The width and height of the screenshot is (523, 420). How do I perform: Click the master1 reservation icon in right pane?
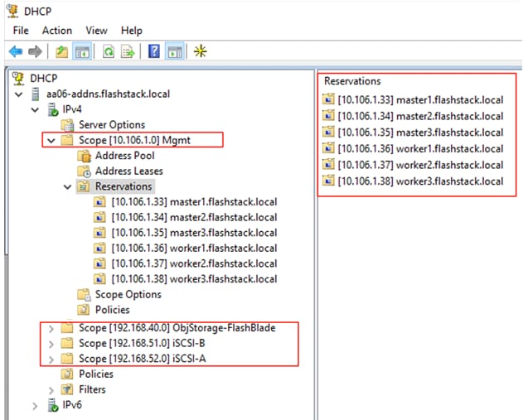[328, 99]
